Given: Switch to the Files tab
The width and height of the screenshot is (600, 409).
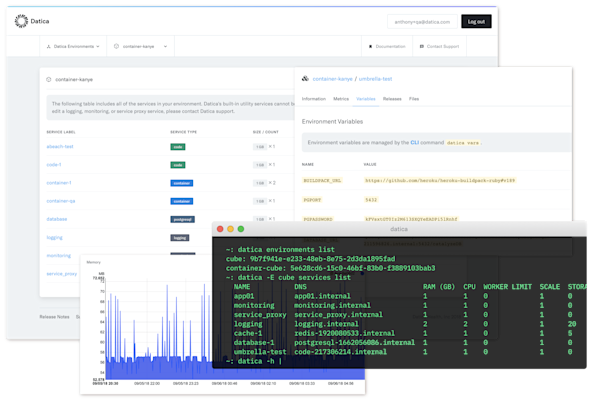Looking at the screenshot, I should pos(414,99).
